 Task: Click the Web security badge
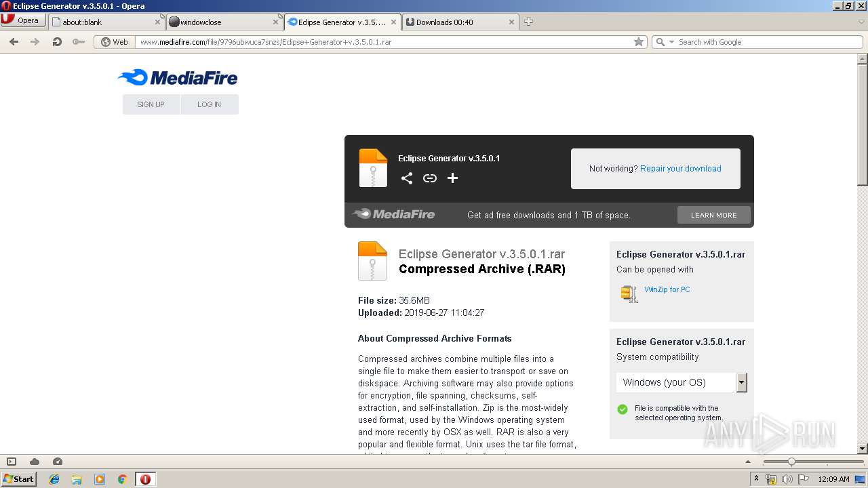click(x=115, y=42)
